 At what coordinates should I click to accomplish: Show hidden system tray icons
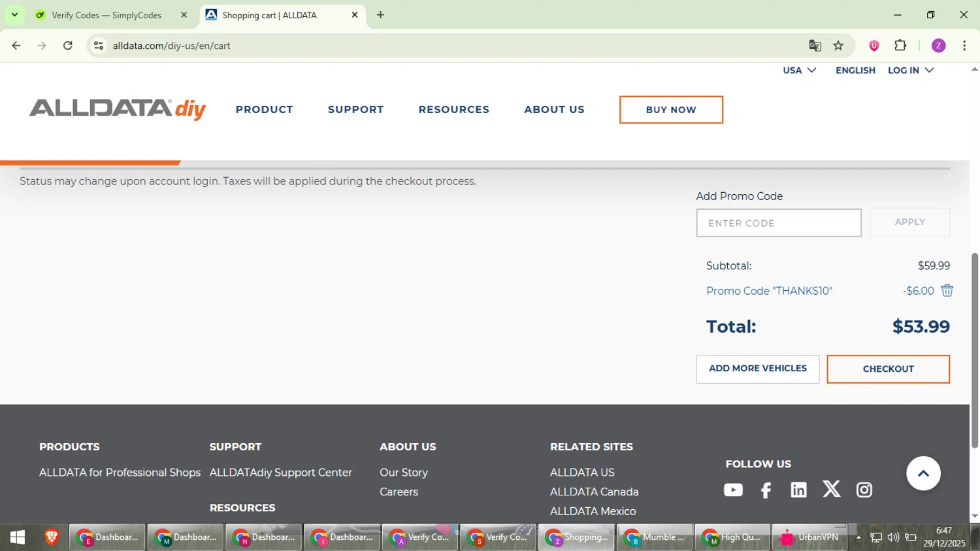(x=858, y=537)
